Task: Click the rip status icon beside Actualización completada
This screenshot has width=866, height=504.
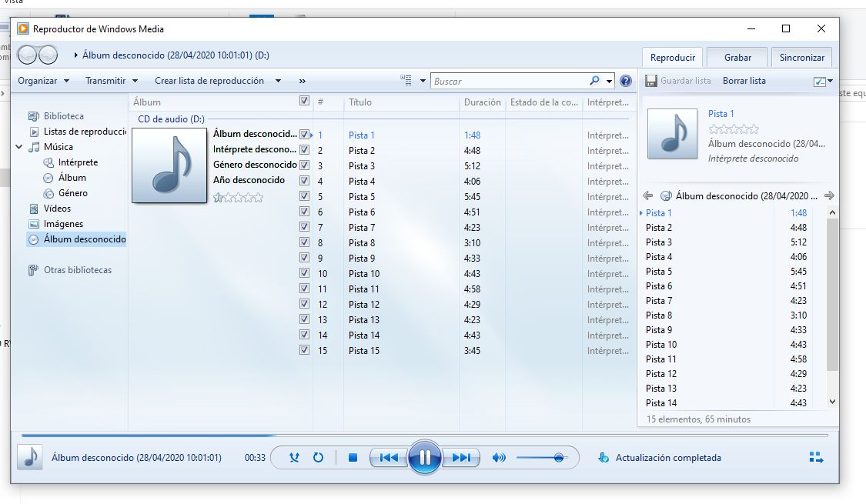Action: tap(604, 458)
